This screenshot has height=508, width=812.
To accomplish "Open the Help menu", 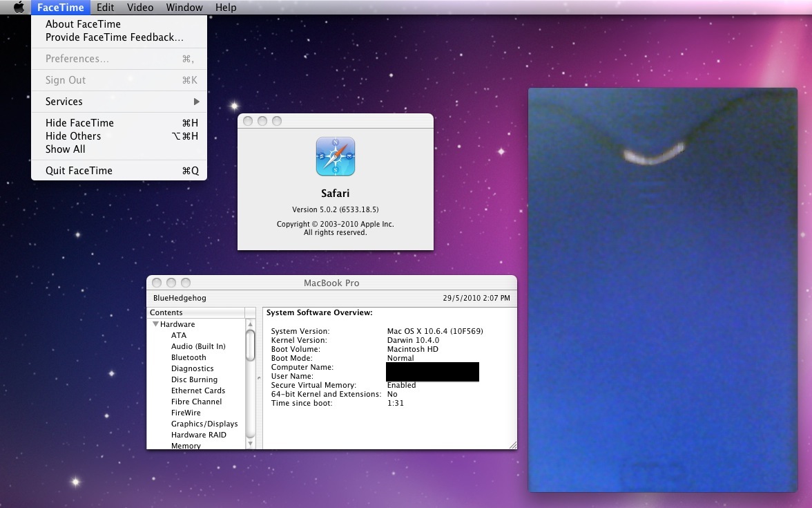I will [x=226, y=7].
